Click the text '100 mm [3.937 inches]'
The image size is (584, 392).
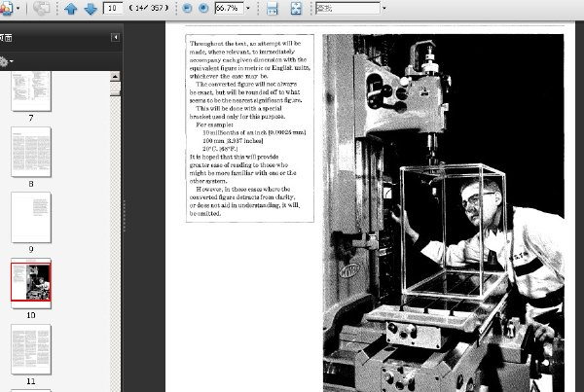pos(233,141)
